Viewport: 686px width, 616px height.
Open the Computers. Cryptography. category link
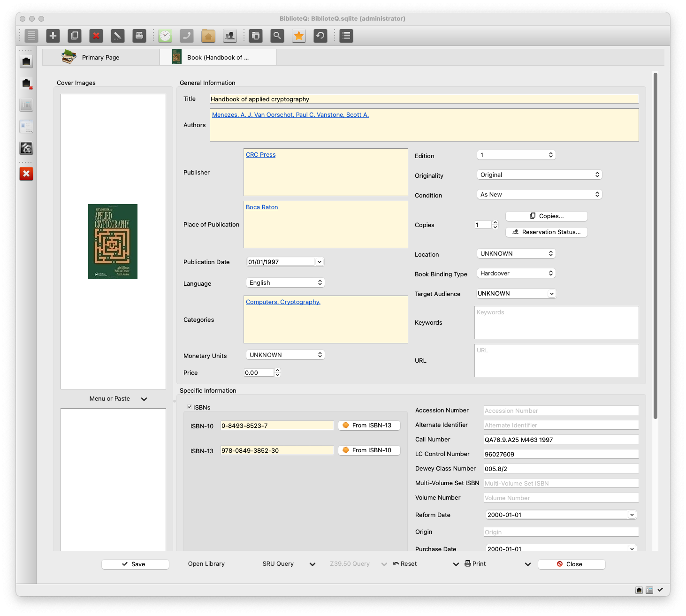coord(283,302)
